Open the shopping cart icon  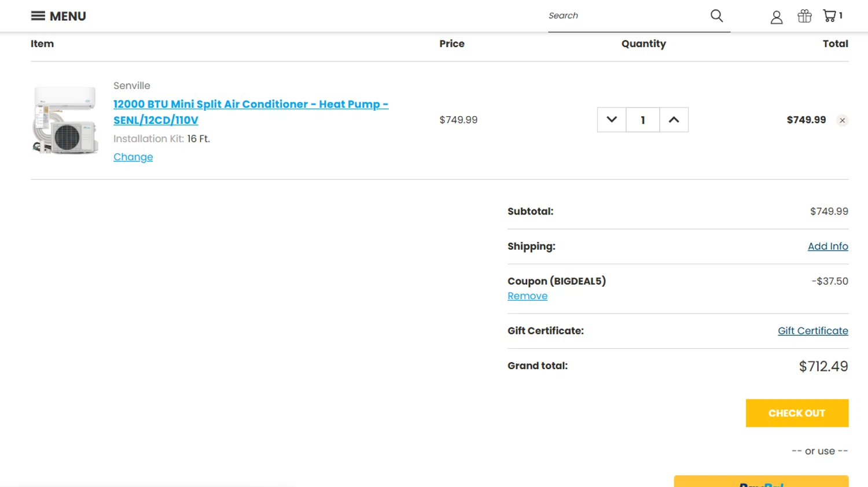tap(830, 16)
